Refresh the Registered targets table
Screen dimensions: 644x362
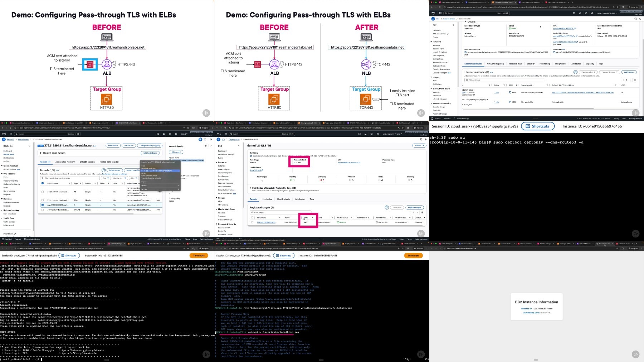point(386,207)
